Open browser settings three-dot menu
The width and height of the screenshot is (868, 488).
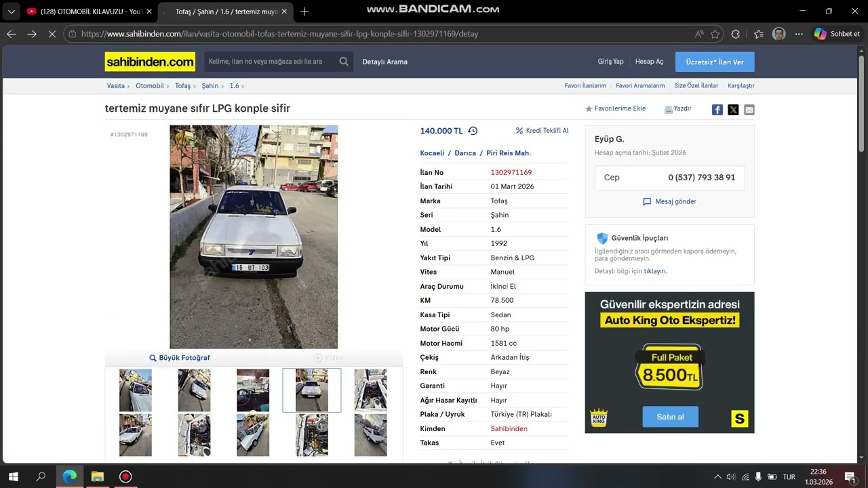800,34
